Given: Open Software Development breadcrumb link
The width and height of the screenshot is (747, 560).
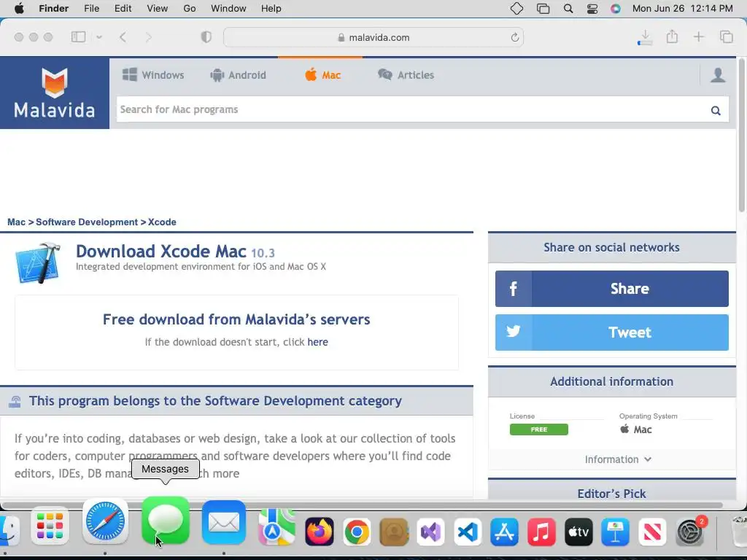Looking at the screenshot, I should click(87, 222).
